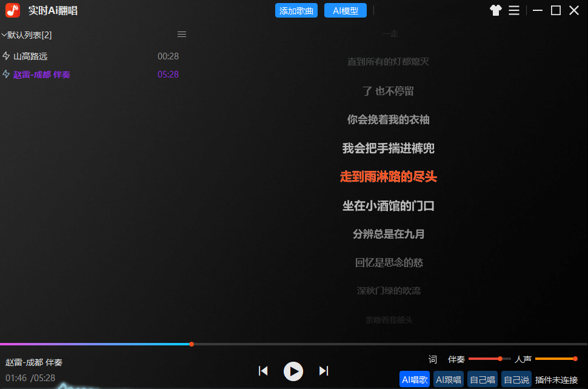The height and width of the screenshot is (389, 588).
Task: Click the skin/theme shirt icon in title bar
Action: (495, 10)
